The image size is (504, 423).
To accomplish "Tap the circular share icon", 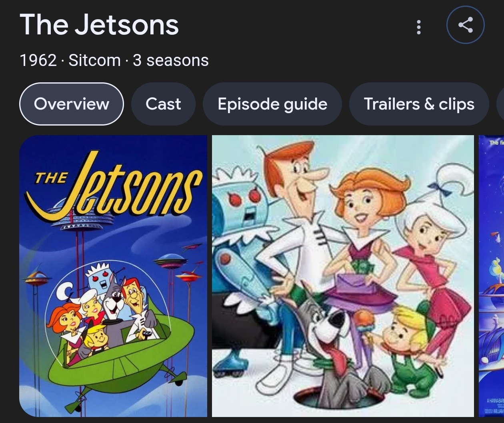I will 465,25.
